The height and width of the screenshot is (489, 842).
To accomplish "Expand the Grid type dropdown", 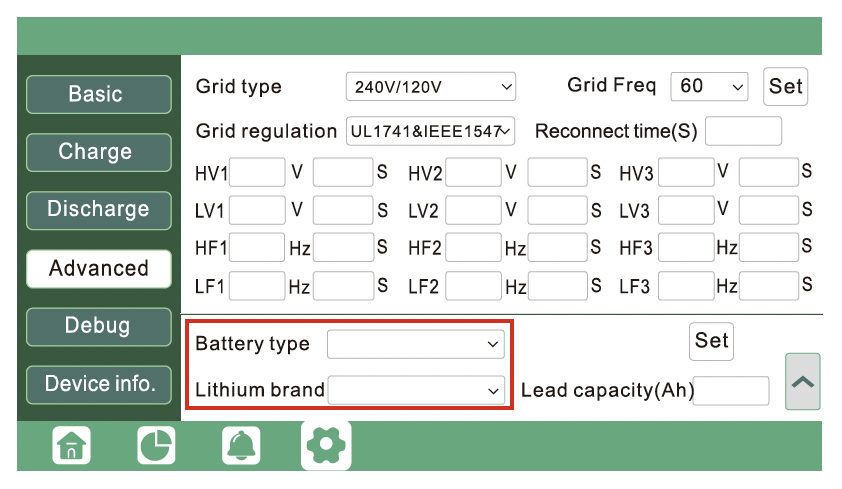I will [x=431, y=86].
